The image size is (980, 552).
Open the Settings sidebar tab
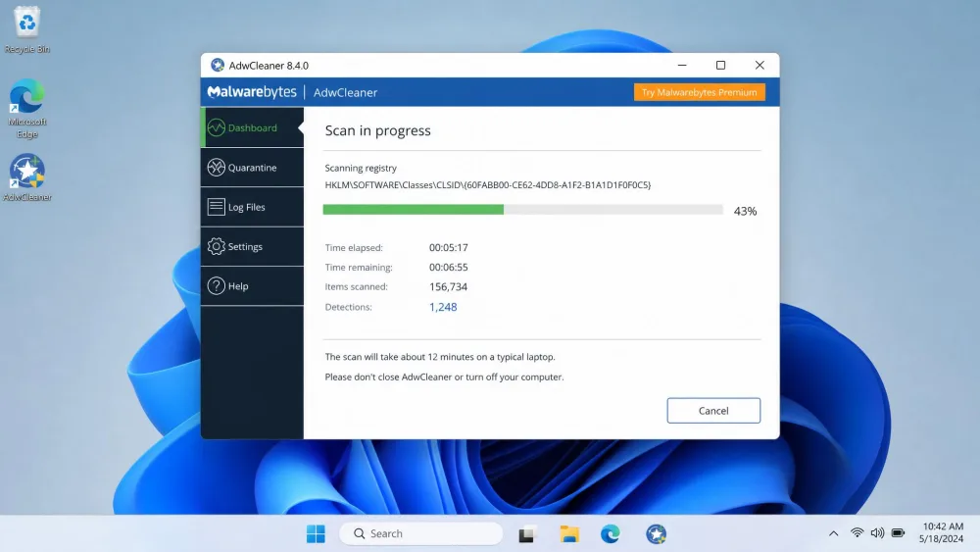pyautogui.click(x=252, y=246)
